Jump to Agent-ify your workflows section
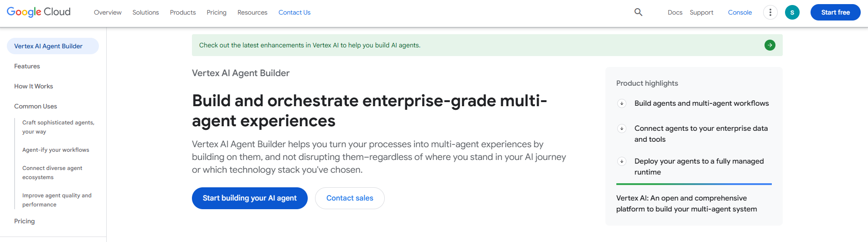868x242 pixels. point(56,150)
